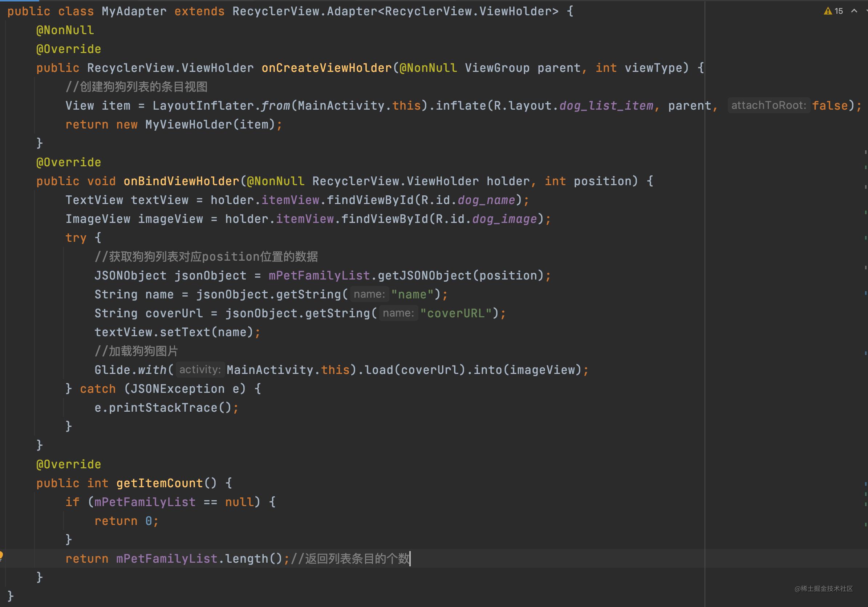Click the e.printStackTrace() call
This screenshot has width=868, height=607.
coord(163,407)
